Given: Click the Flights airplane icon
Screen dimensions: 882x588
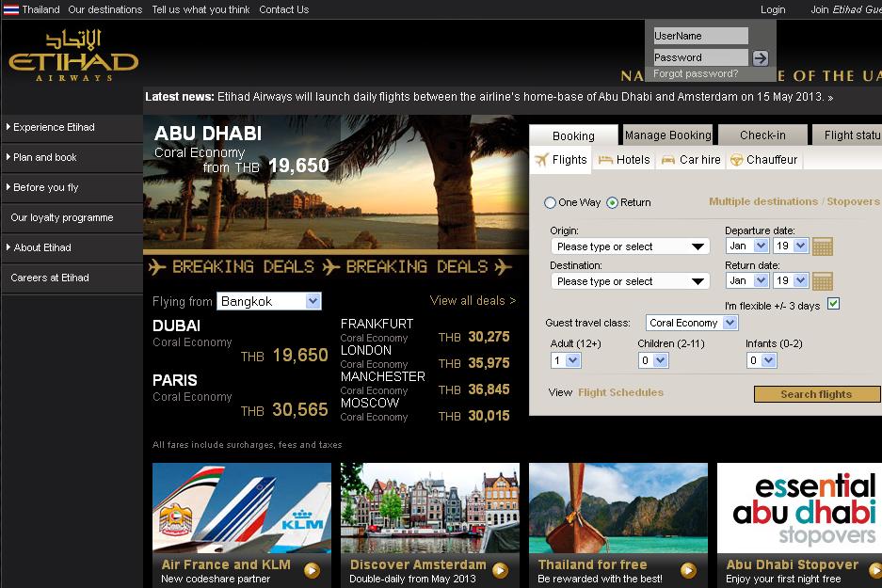Looking at the screenshot, I should tap(541, 160).
